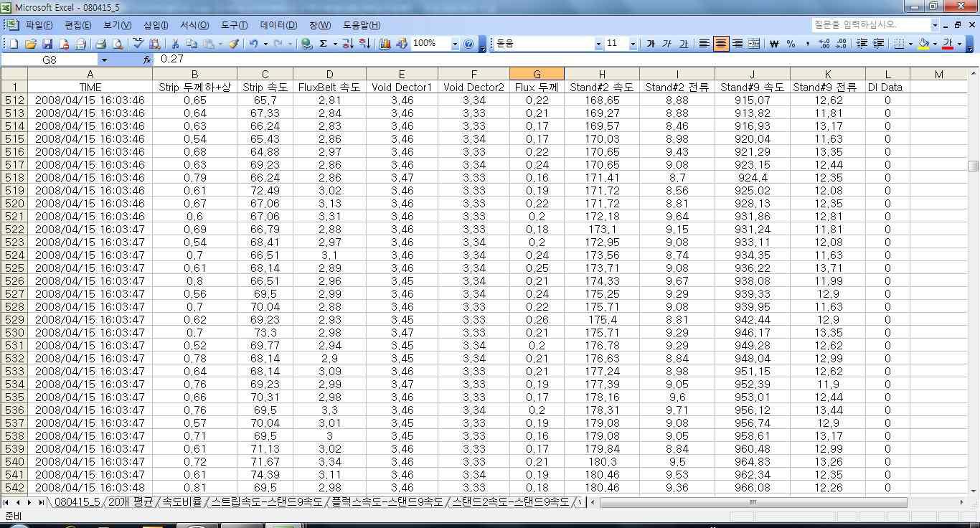Launch the Chart Wizard icon

pos(385,44)
